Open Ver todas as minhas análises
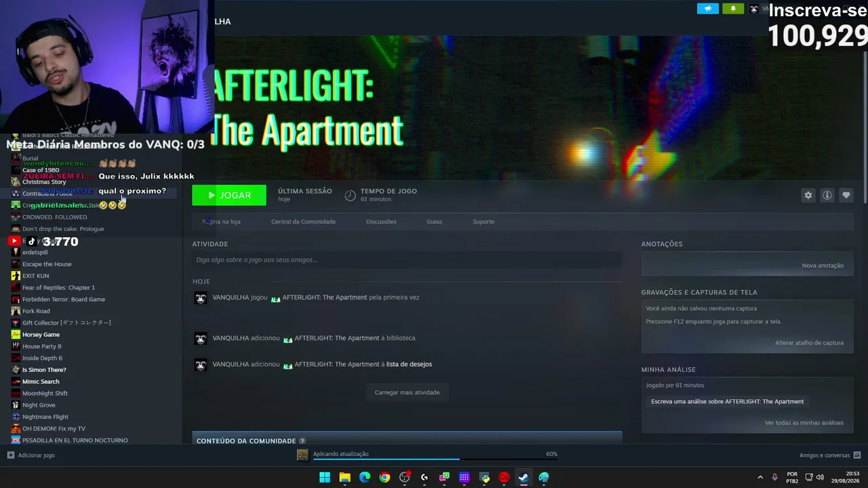868x488 pixels. pyautogui.click(x=804, y=423)
